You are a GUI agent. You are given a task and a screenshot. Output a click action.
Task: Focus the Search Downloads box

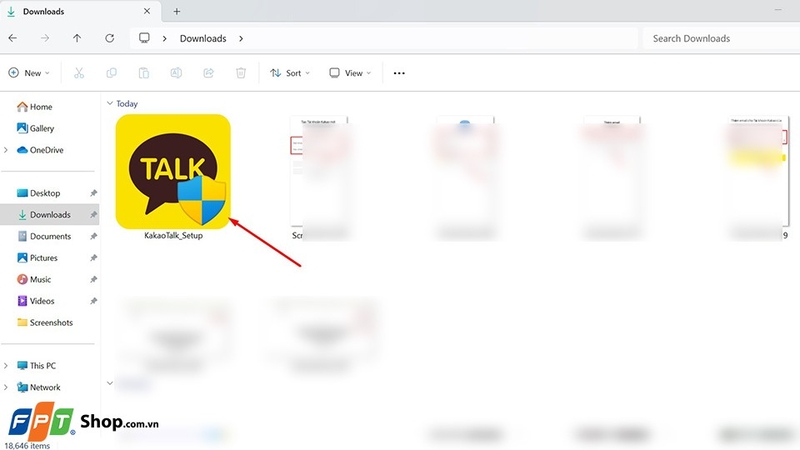721,38
